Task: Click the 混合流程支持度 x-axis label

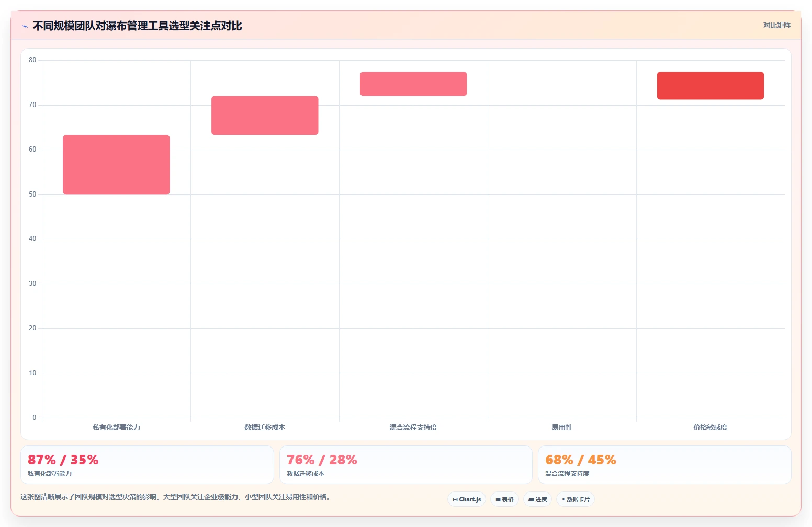Action: (x=413, y=427)
